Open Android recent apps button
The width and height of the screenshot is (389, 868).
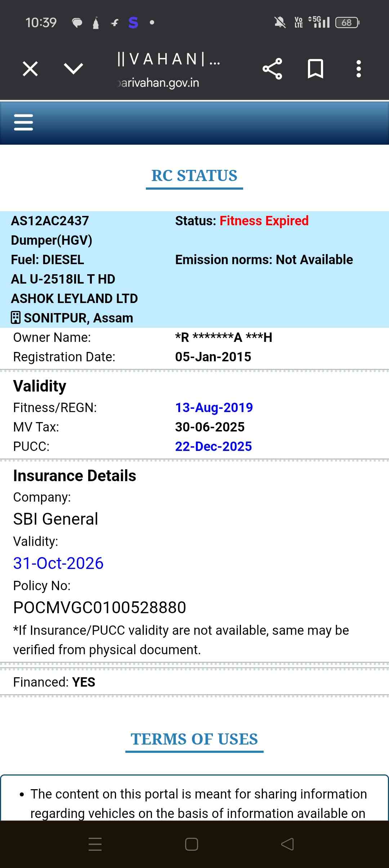(95, 844)
